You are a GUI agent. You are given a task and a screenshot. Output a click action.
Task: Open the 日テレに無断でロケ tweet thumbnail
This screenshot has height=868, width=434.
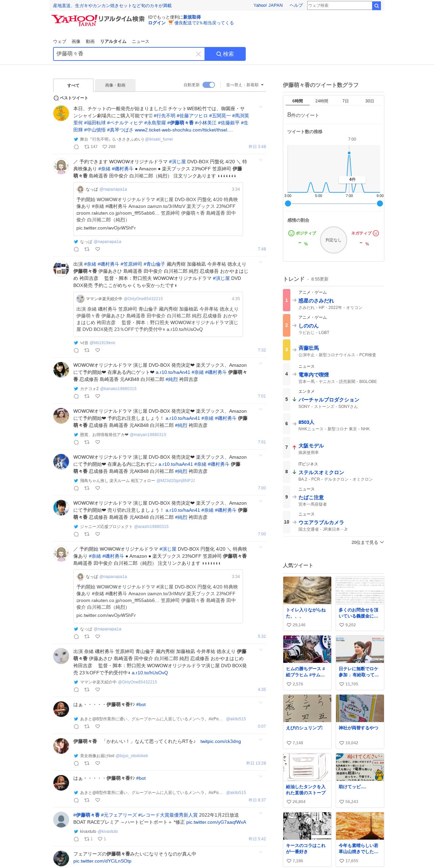pos(360,649)
